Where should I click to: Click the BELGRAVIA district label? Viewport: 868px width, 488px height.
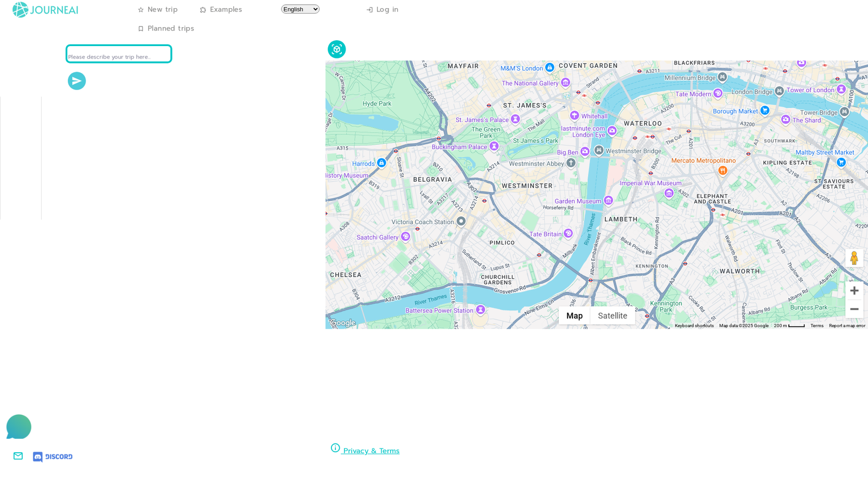[432, 179]
